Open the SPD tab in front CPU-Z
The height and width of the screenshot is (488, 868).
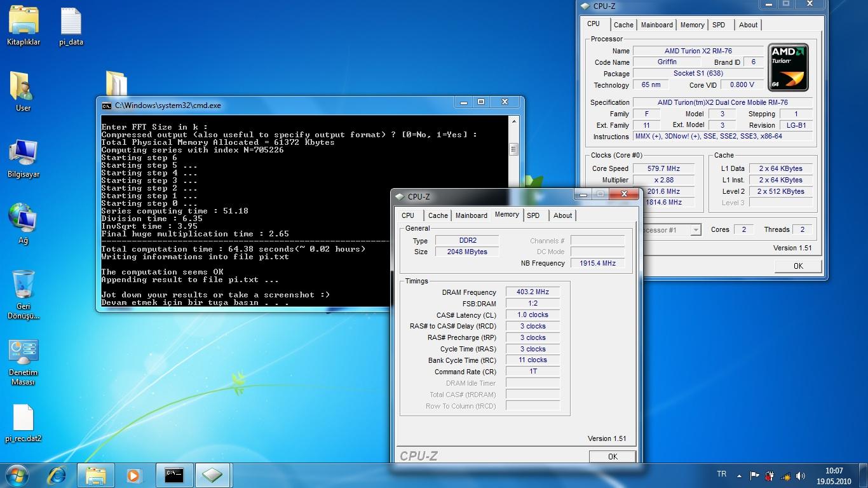533,215
